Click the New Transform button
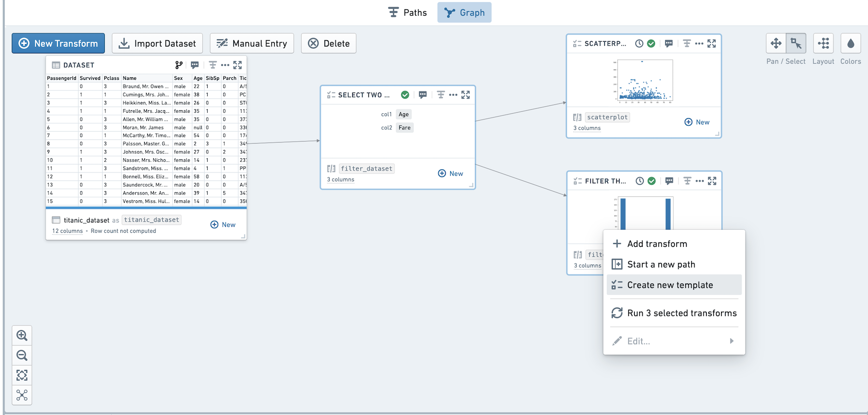This screenshot has width=868, height=415. click(58, 43)
